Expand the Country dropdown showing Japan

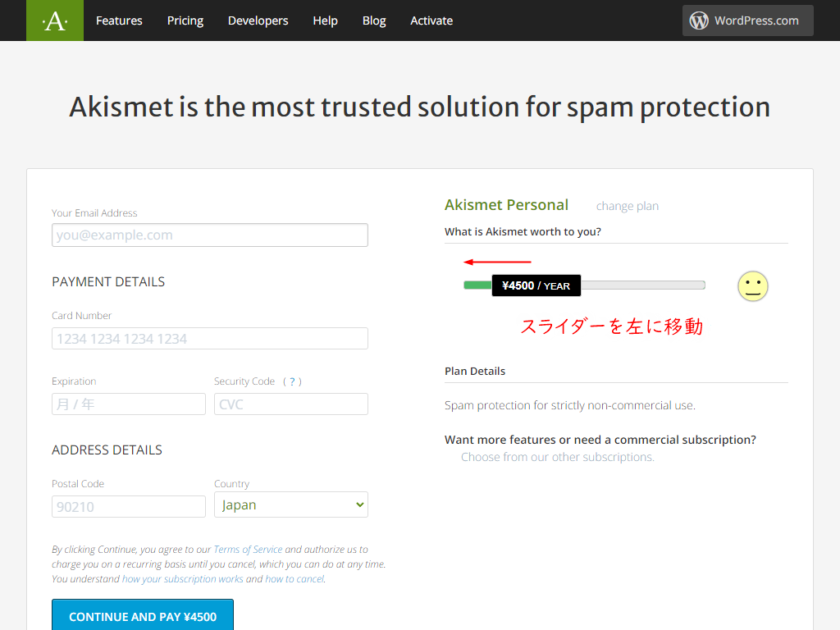point(291,505)
